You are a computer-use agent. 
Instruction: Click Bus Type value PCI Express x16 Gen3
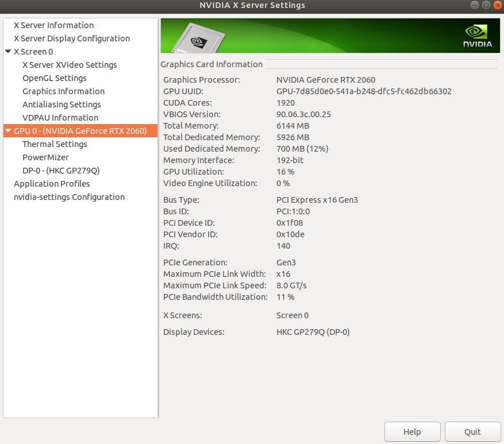tap(317, 200)
